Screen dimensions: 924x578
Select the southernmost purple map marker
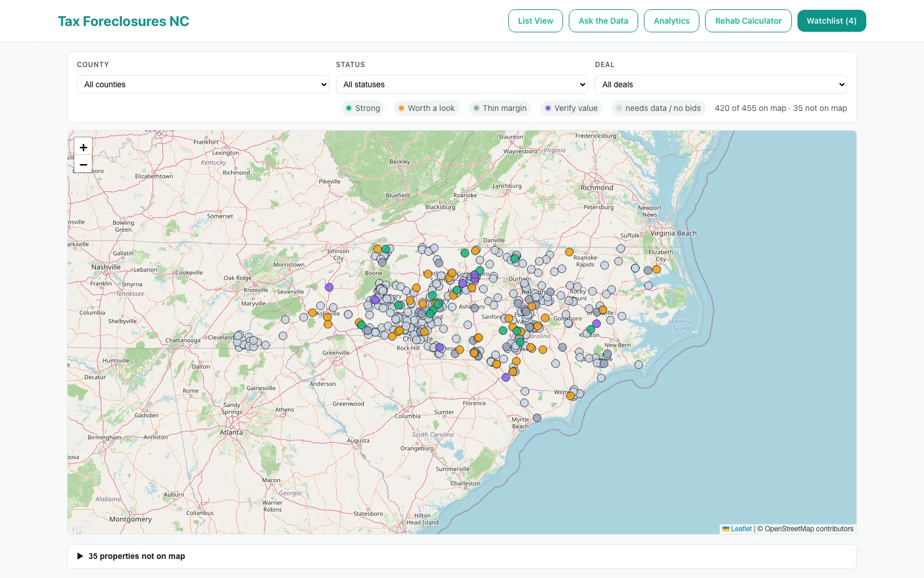coord(506,377)
